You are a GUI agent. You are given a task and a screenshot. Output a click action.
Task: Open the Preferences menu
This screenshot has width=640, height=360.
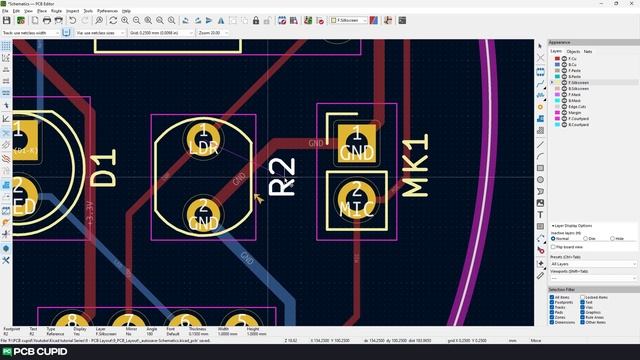point(107,11)
